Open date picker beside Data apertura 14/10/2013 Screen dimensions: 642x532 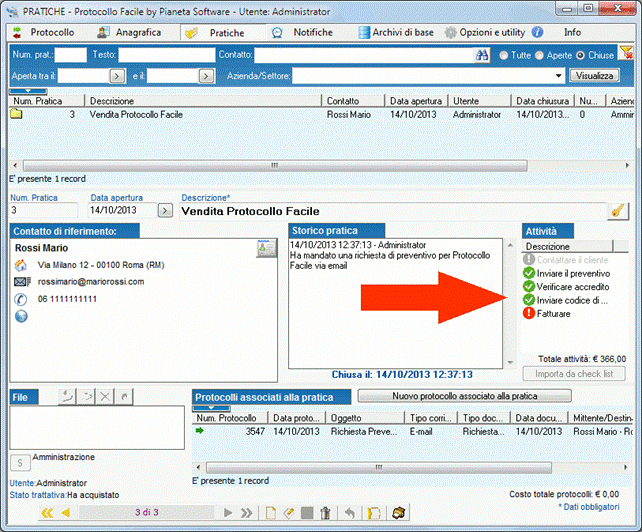point(165,211)
